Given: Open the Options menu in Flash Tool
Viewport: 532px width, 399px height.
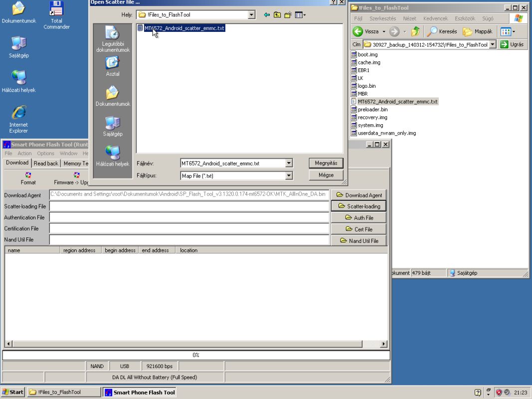Looking at the screenshot, I should (x=45, y=153).
